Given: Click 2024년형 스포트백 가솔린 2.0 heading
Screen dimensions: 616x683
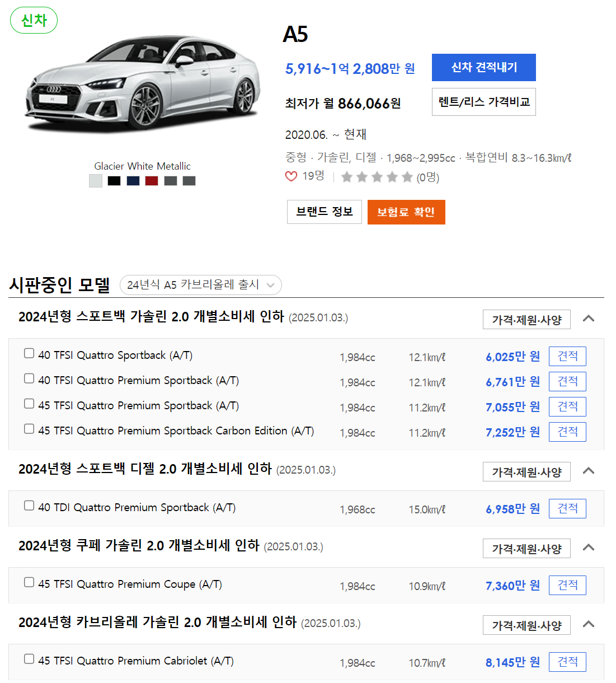Looking at the screenshot, I should click(151, 317).
